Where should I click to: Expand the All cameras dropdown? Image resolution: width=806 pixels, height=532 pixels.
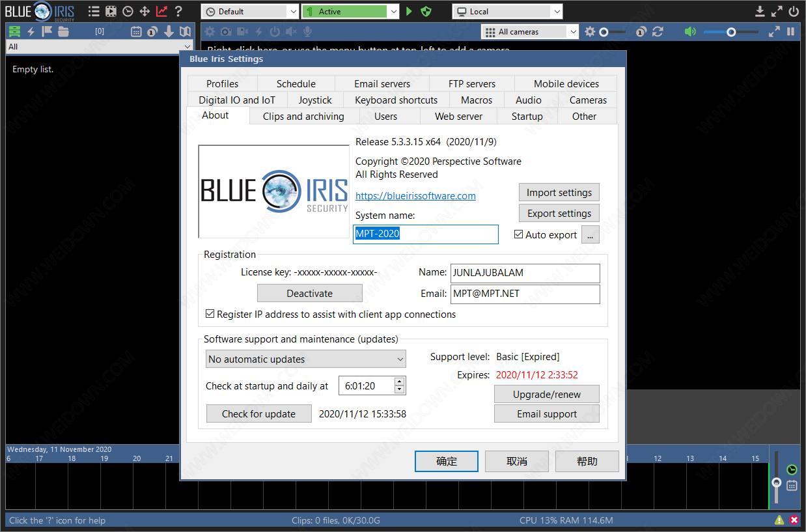coord(530,31)
